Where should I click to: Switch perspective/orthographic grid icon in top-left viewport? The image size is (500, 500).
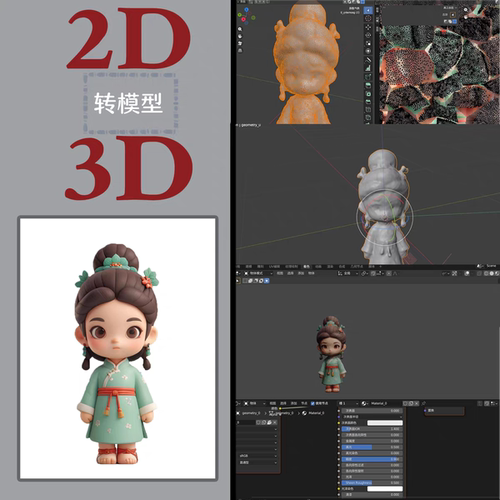pyautogui.click(x=240, y=50)
